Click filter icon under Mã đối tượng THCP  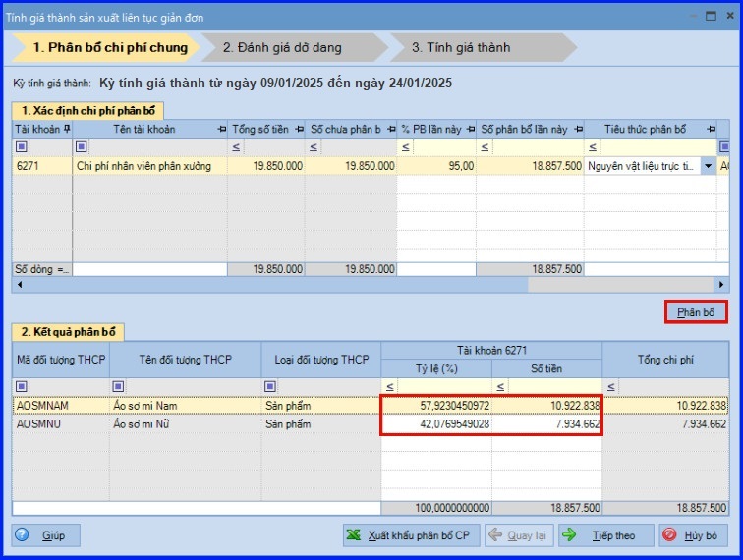coord(20,386)
